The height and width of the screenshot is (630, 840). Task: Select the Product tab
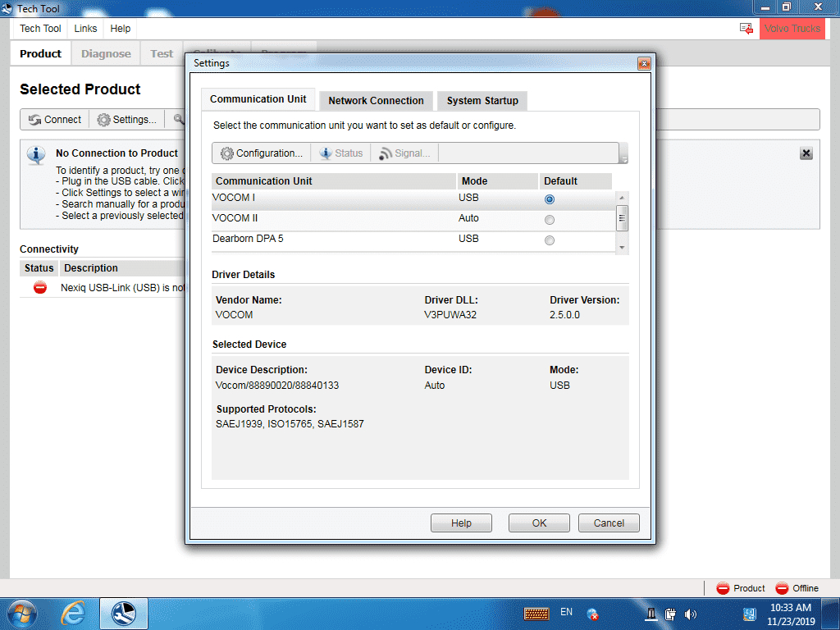(41, 53)
